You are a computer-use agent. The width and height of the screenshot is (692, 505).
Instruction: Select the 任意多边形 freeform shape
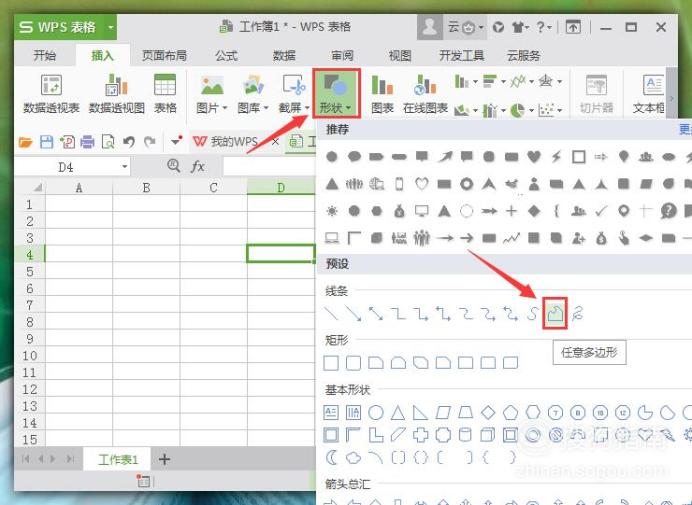pyautogui.click(x=555, y=314)
